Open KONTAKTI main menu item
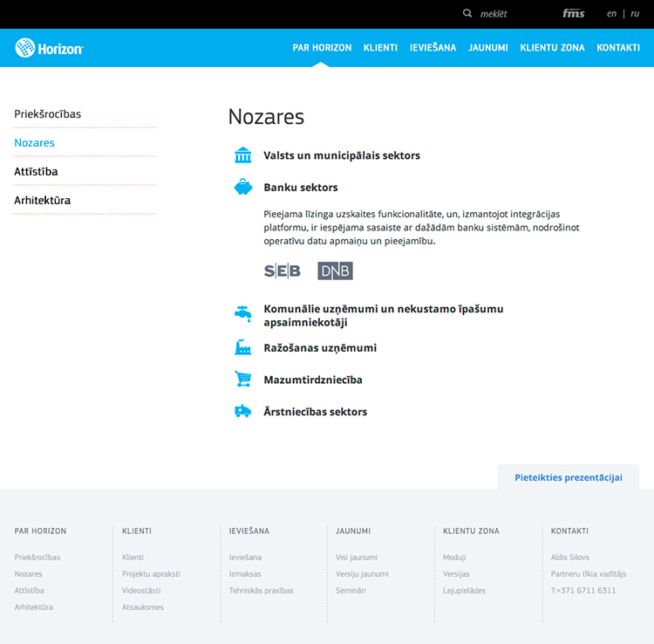The image size is (654, 644). click(x=618, y=48)
